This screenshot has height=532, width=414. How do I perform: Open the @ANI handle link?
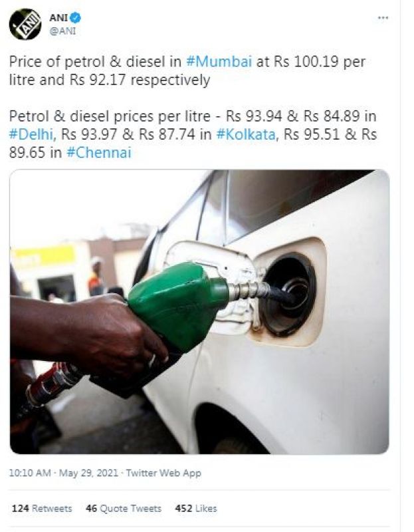click(x=62, y=31)
